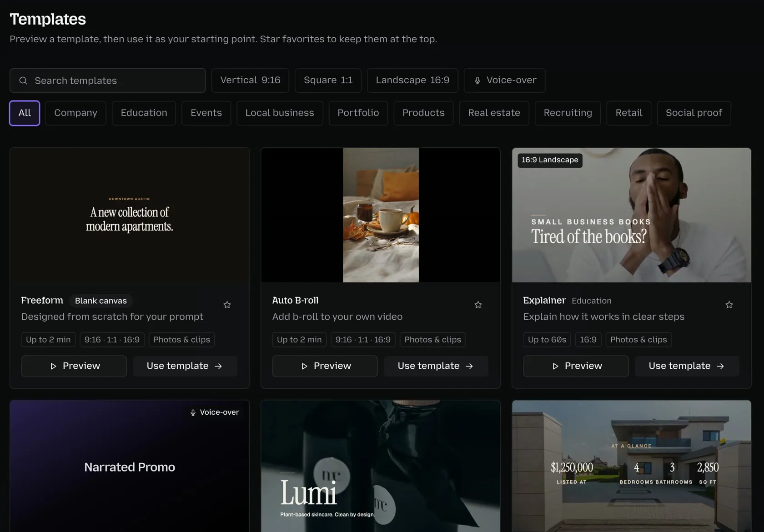This screenshot has height=532, width=764.
Task: Click the Blank canvas tag on Freeform
Action: coord(101,301)
